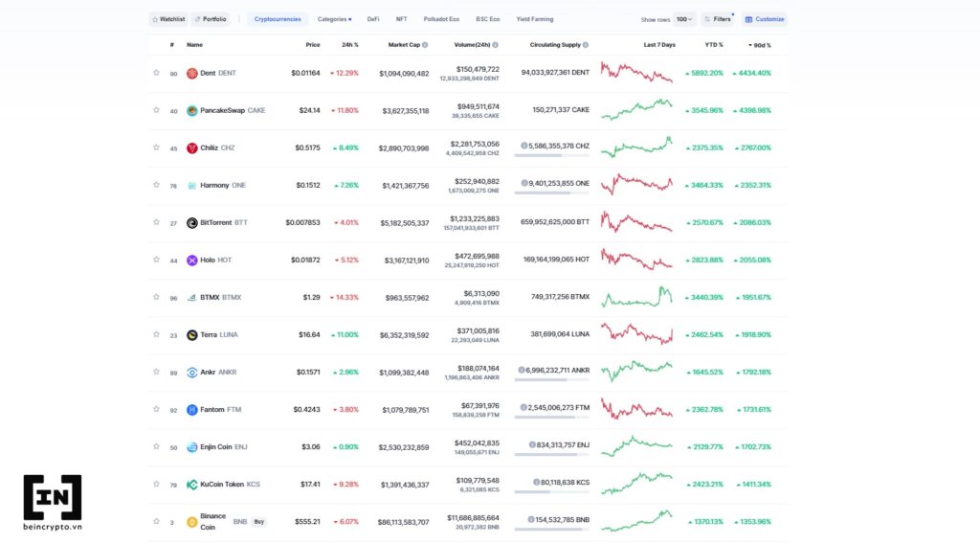This screenshot has width=980, height=544.
Task: Sort by Market Cap column header
Action: pyautogui.click(x=405, y=45)
